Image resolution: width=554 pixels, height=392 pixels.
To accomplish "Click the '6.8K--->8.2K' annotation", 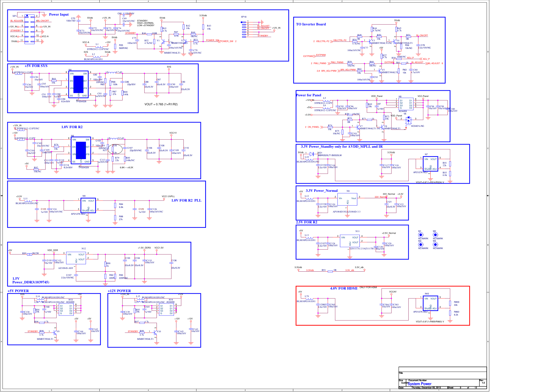I will click(x=126, y=168).
